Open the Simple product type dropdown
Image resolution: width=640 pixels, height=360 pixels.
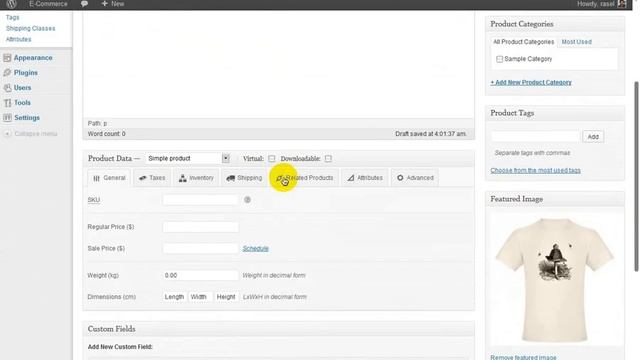click(x=187, y=158)
